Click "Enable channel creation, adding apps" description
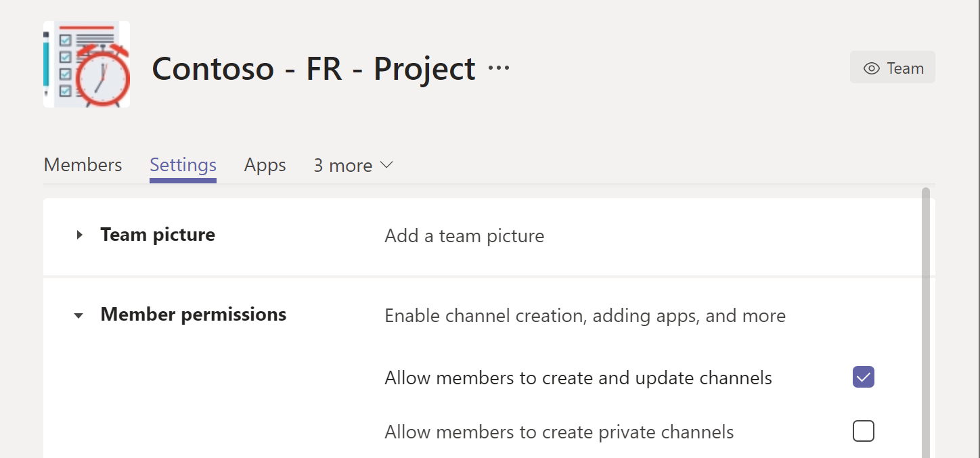This screenshot has height=458, width=980. point(585,316)
